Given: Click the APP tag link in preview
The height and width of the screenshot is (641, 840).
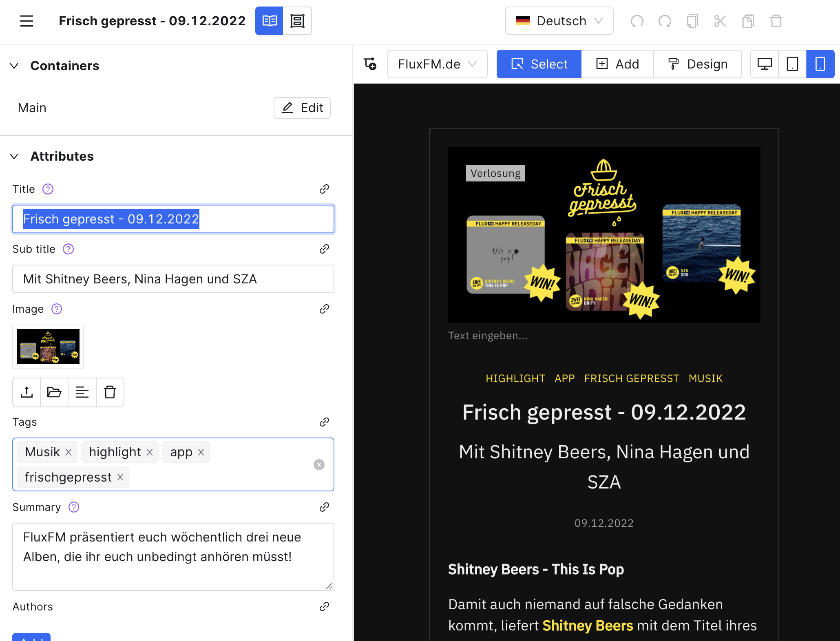Looking at the screenshot, I should pos(565,378).
